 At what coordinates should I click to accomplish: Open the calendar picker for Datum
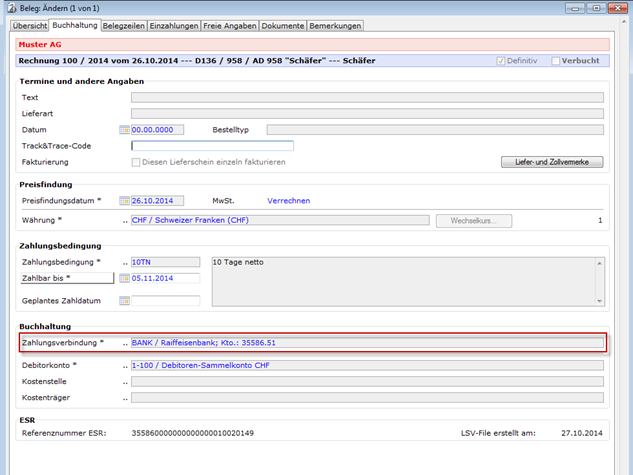[124, 130]
